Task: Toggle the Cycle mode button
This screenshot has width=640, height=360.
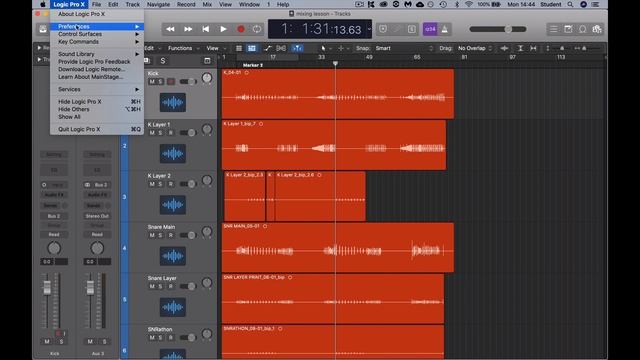Action: [x=257, y=29]
